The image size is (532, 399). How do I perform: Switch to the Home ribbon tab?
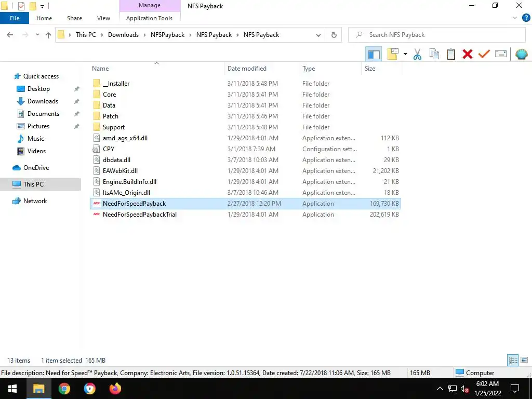[x=44, y=18]
